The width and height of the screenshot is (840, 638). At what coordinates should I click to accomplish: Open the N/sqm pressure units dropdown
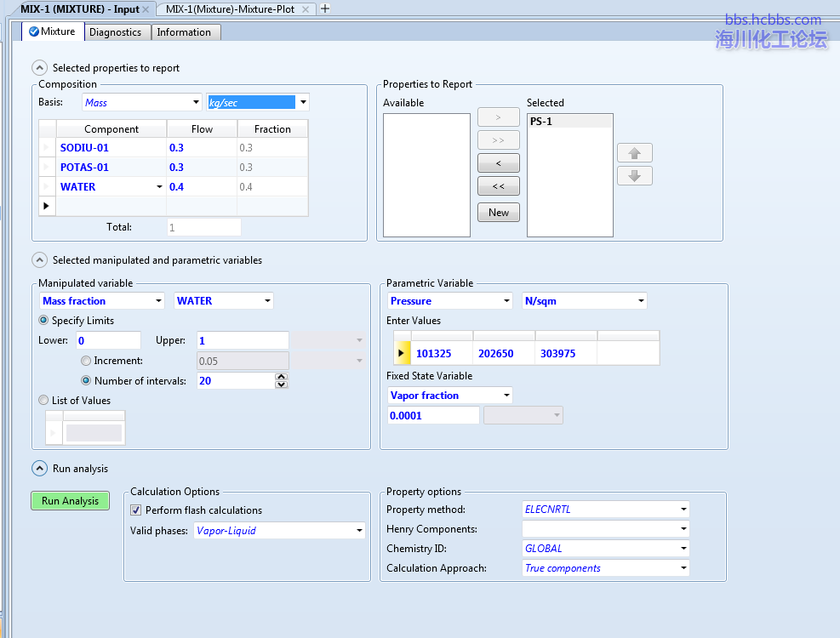click(x=641, y=301)
